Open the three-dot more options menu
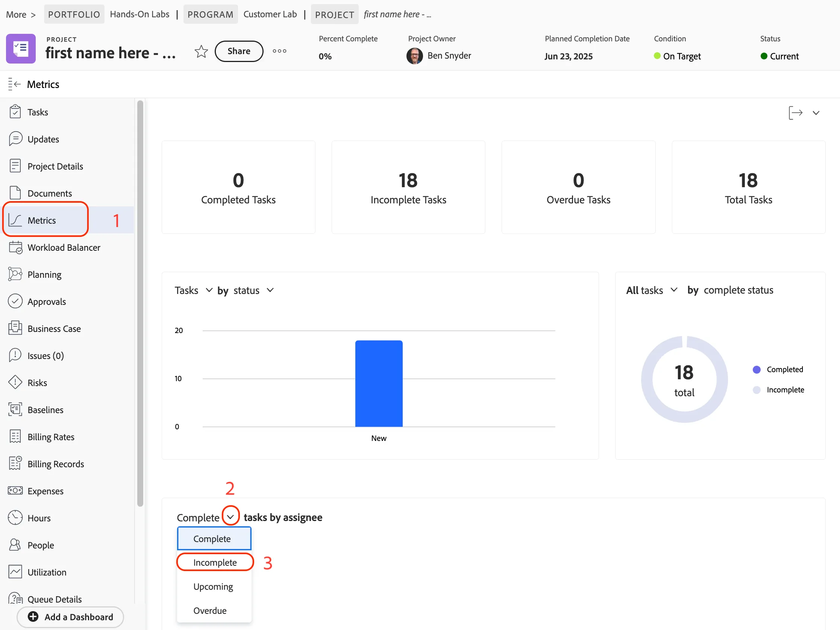 pyautogui.click(x=279, y=51)
